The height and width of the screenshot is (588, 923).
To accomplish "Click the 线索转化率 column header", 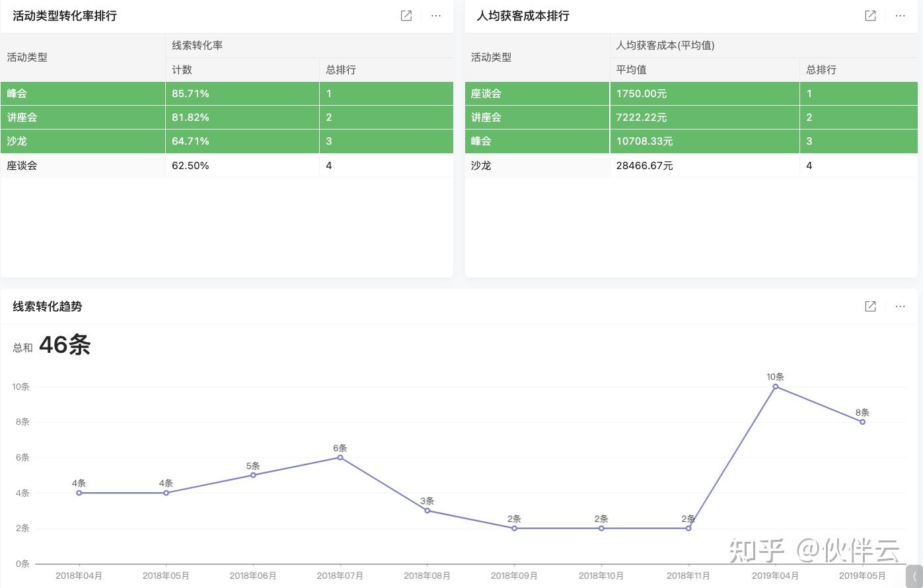I will pos(198,46).
